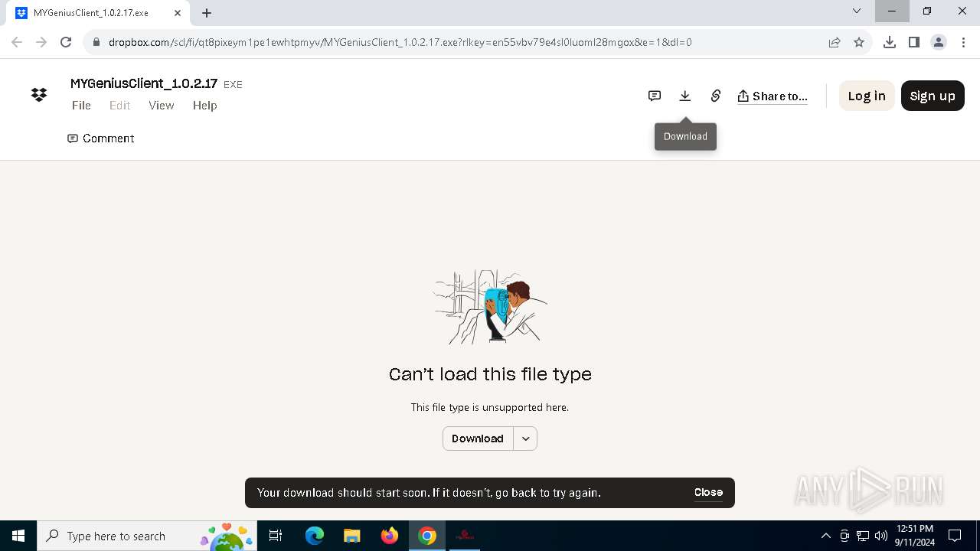Open a new browser tab
This screenshot has width=980, height=551.
207,13
